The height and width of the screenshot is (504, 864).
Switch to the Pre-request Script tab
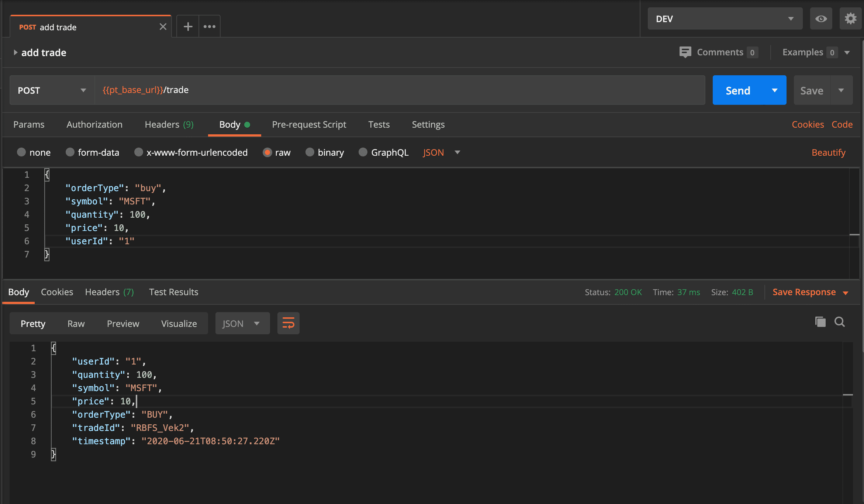pos(309,124)
